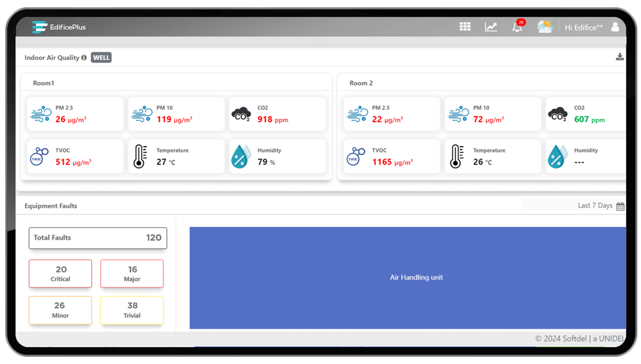
Task: Click the Room1 PM 2.5 value 26
Action: (x=61, y=120)
